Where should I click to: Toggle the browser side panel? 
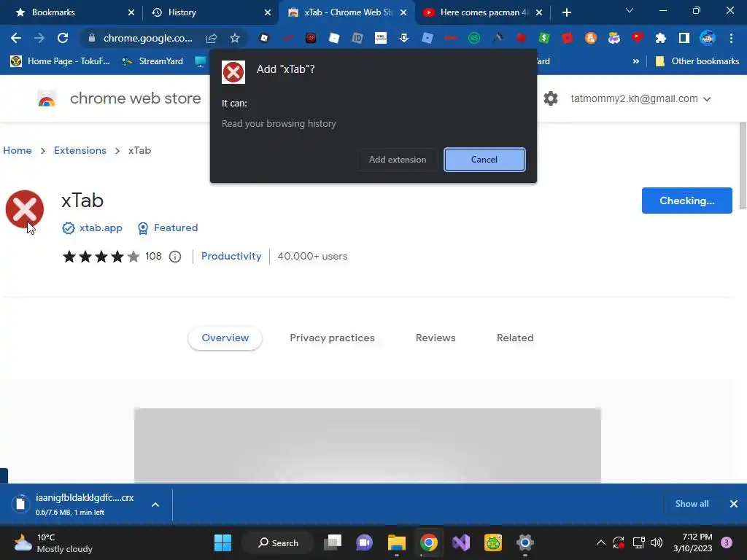[x=684, y=38]
